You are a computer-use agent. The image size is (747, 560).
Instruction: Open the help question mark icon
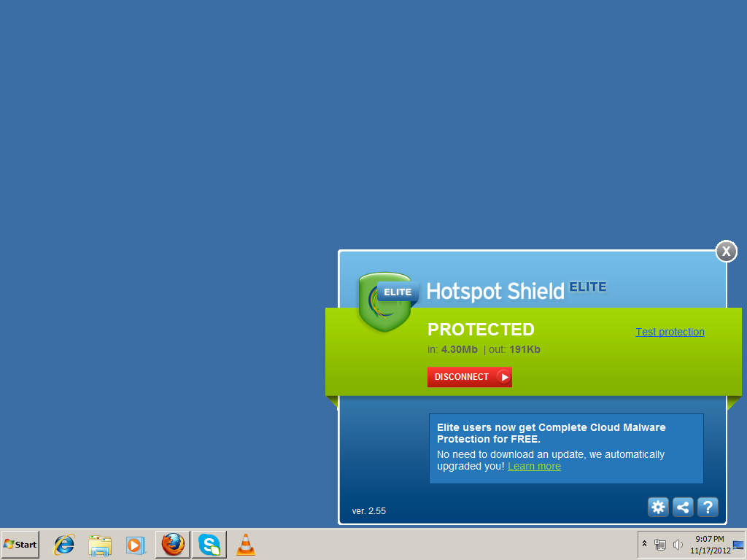coord(708,507)
